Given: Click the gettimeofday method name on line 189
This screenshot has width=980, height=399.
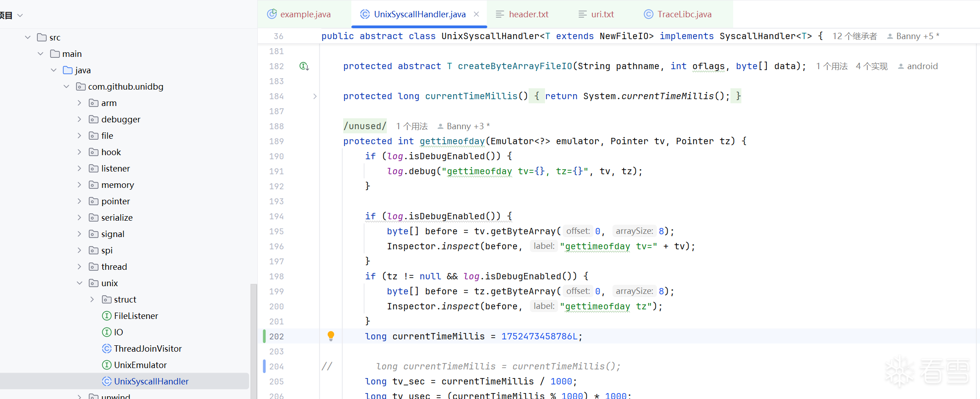Looking at the screenshot, I should pyautogui.click(x=452, y=141).
